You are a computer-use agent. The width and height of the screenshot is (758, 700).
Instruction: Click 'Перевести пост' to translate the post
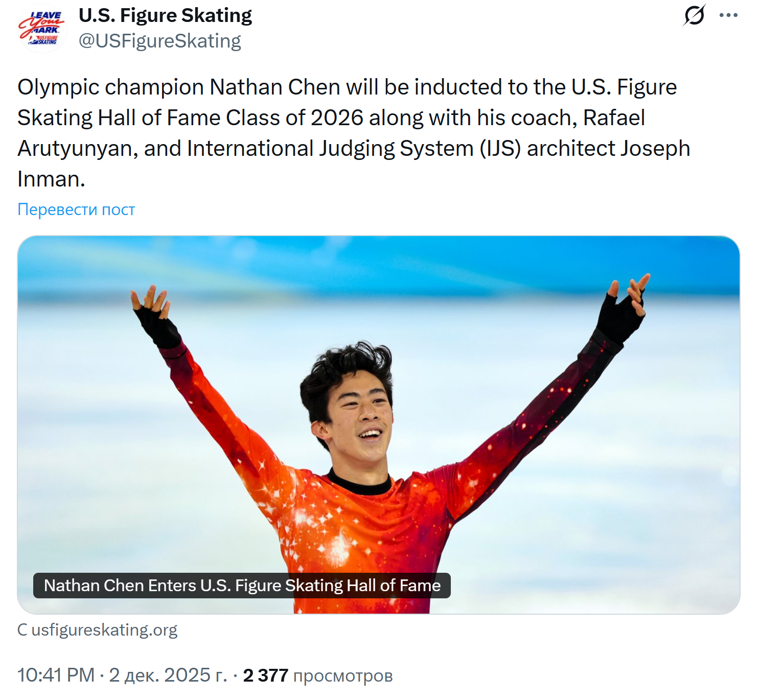(76, 209)
